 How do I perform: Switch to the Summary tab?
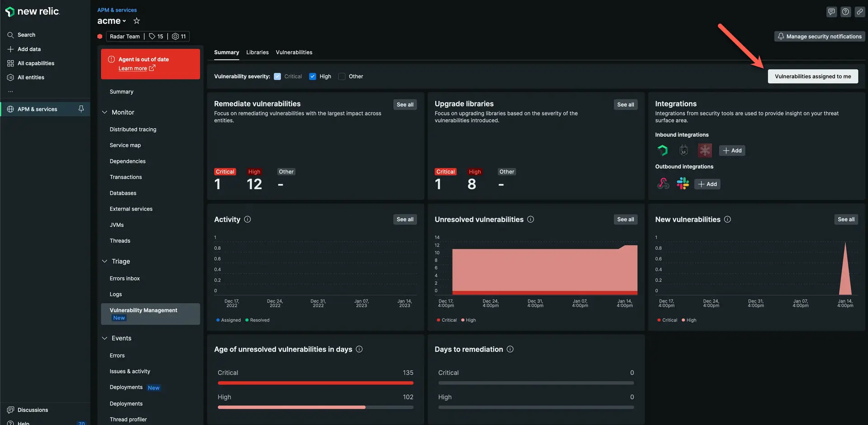(x=226, y=52)
